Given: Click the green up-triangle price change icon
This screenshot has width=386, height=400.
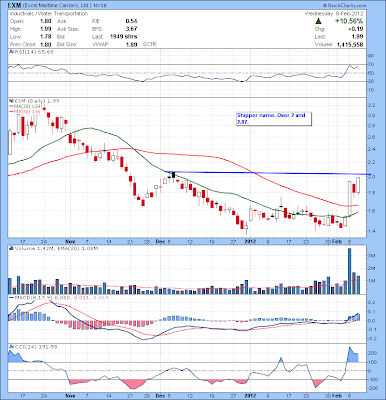Looking at the screenshot, I should (x=318, y=21).
